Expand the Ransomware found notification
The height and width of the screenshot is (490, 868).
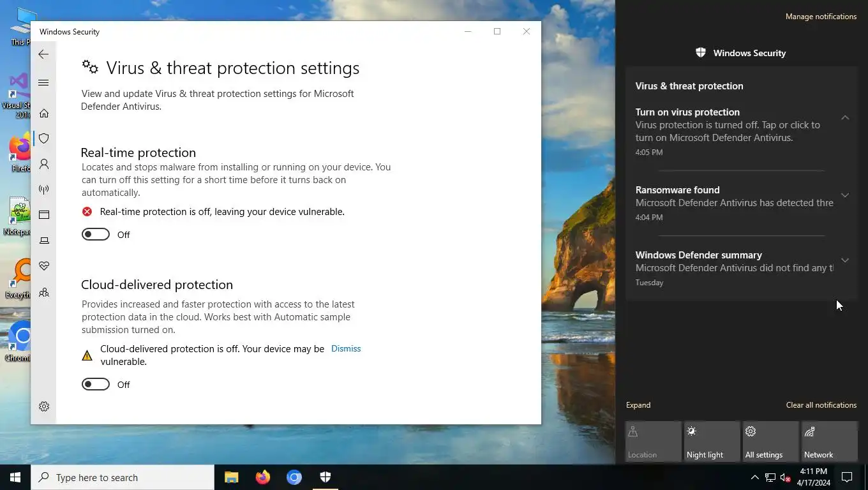point(845,195)
